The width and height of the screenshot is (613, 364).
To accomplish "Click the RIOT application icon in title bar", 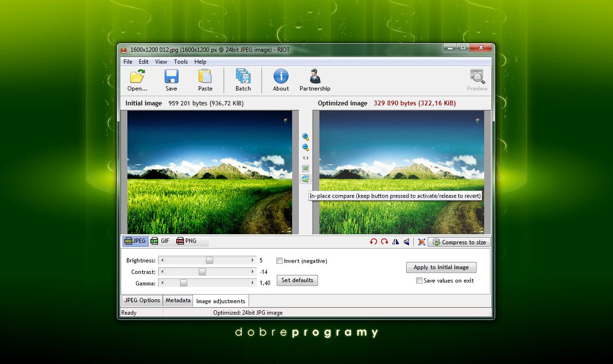I will coord(124,49).
